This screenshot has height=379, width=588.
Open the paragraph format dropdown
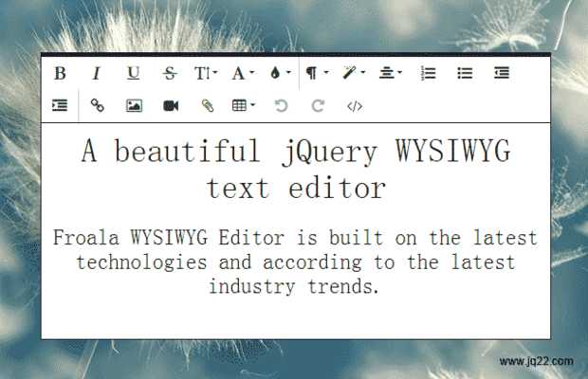[317, 73]
